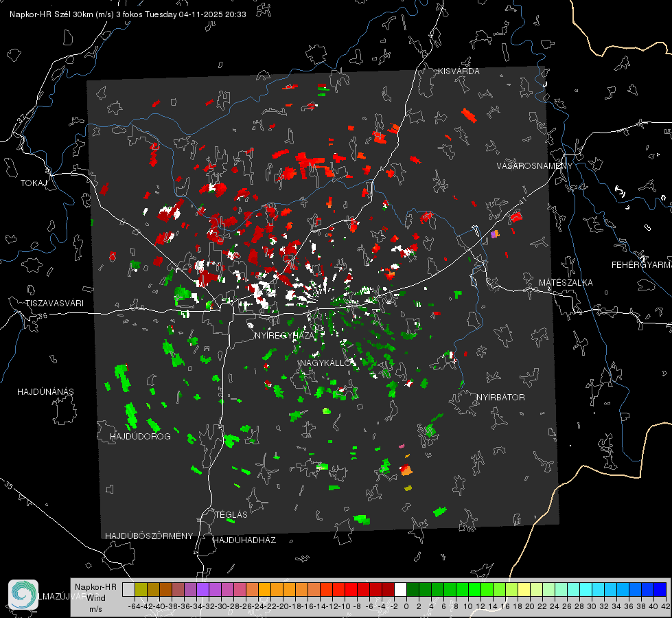Pick the cyan swatch above label 28
This screenshot has width=672, height=618.
coord(586,589)
